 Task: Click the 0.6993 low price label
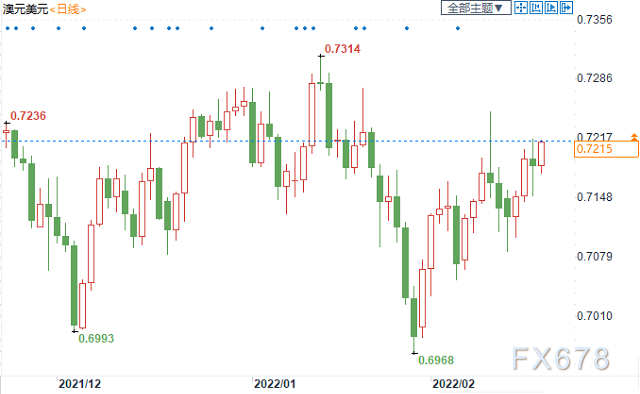point(96,338)
